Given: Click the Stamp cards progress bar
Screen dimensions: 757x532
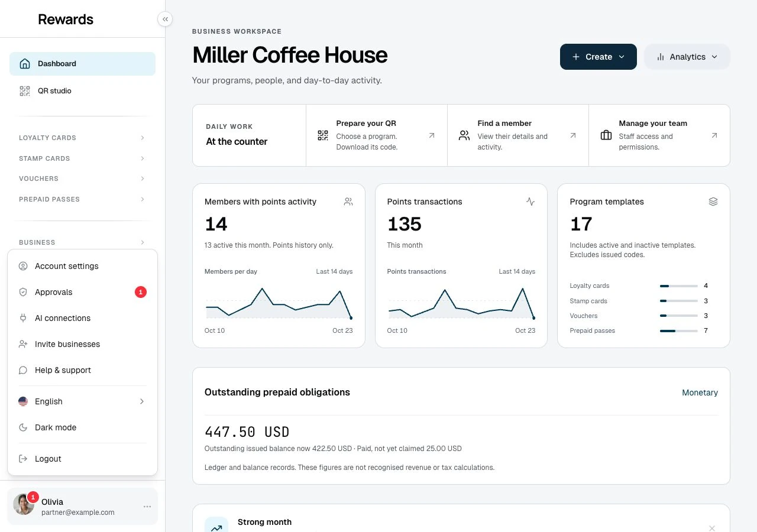Looking at the screenshot, I should point(679,301).
